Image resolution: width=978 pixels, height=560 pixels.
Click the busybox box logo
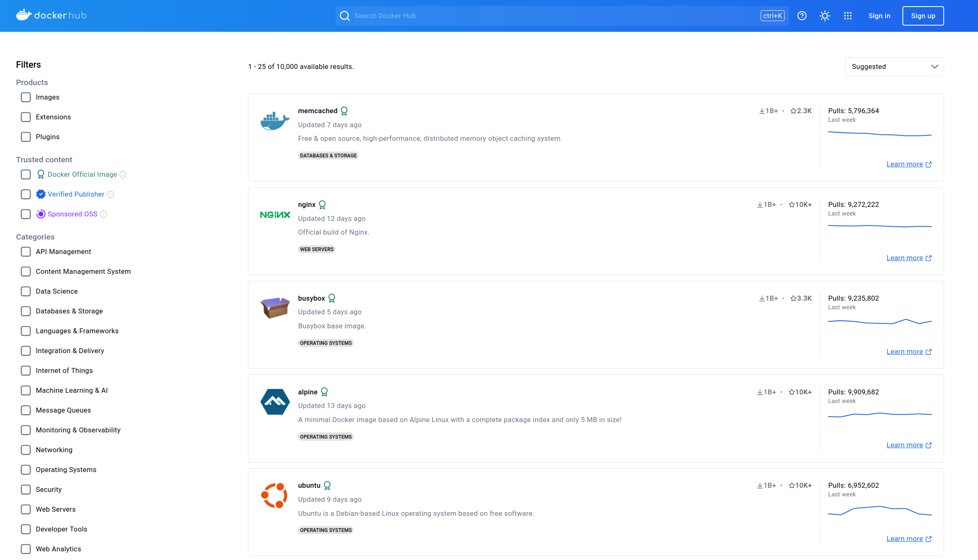click(275, 308)
